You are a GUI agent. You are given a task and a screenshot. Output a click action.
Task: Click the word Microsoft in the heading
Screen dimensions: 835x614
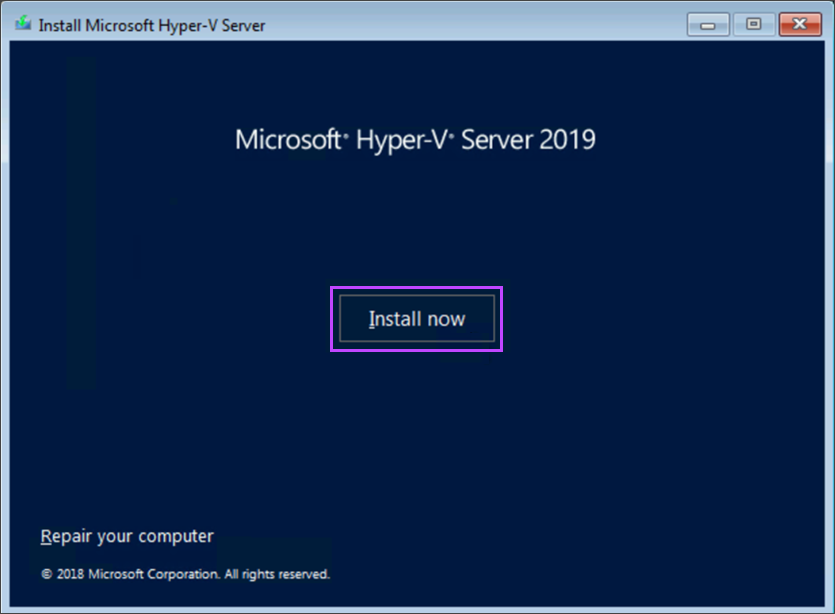[288, 139]
